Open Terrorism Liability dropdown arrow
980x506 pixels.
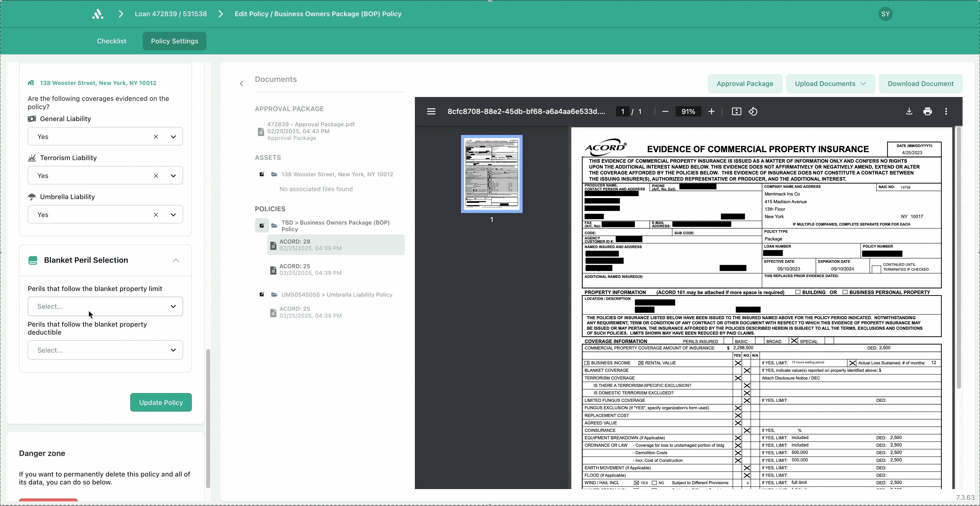(x=173, y=176)
